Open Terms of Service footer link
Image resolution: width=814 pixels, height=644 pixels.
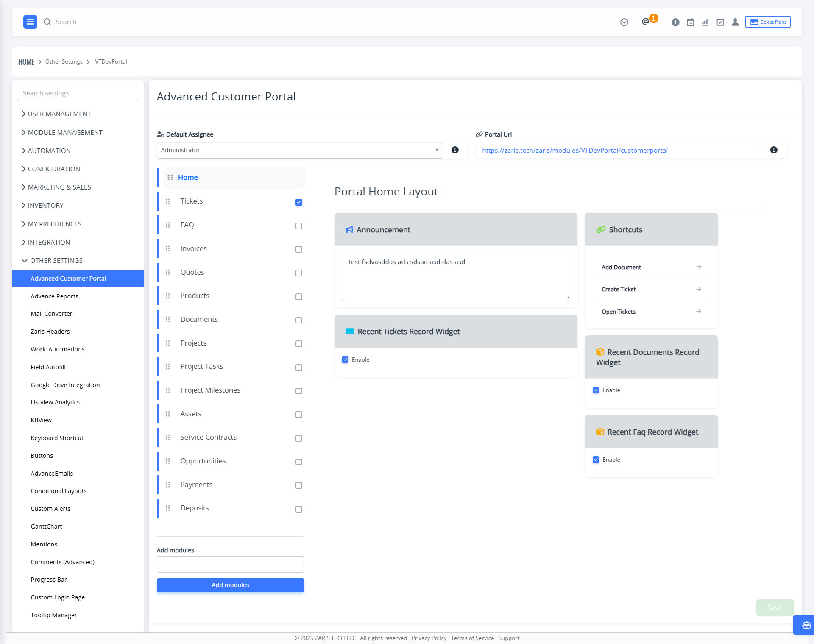(472, 638)
